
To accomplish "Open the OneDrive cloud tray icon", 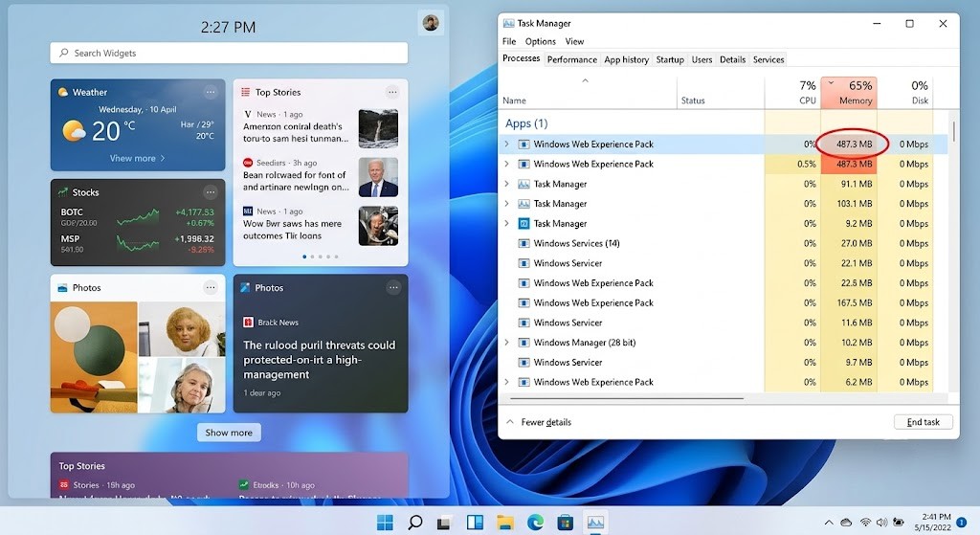I will pyautogui.click(x=846, y=522).
